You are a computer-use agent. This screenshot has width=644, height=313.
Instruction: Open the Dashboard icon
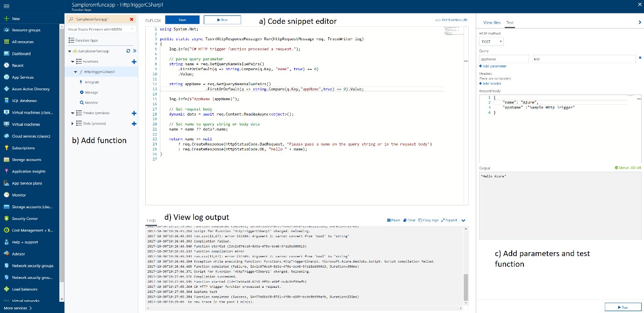(7, 54)
